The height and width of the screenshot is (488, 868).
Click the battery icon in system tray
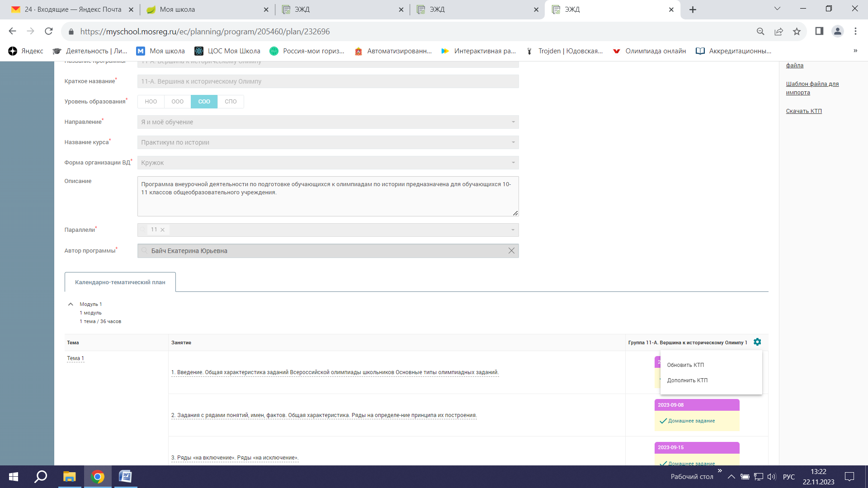(x=745, y=477)
